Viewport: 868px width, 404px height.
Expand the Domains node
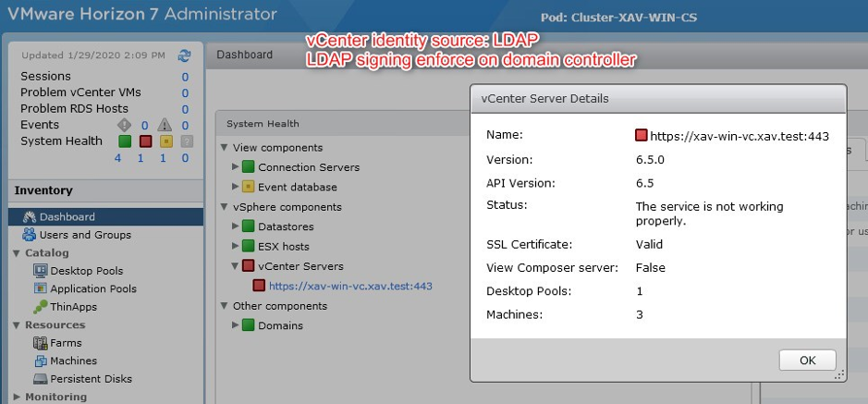tap(236, 325)
